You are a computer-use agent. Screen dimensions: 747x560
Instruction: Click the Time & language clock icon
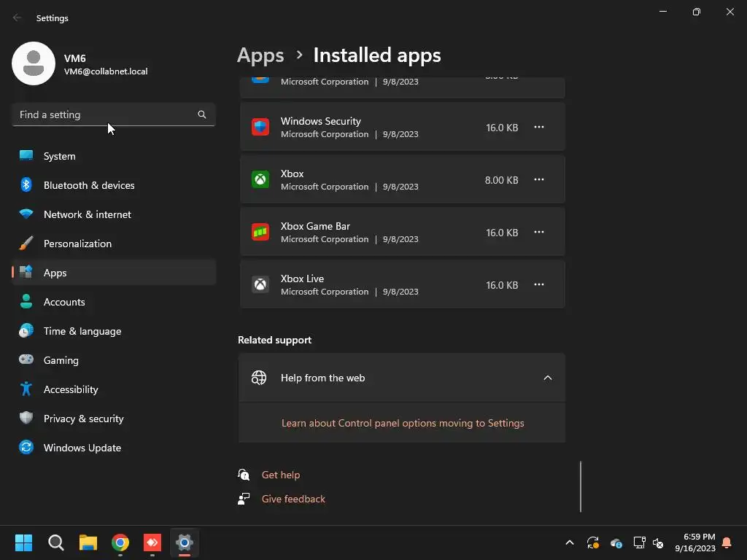(x=26, y=330)
